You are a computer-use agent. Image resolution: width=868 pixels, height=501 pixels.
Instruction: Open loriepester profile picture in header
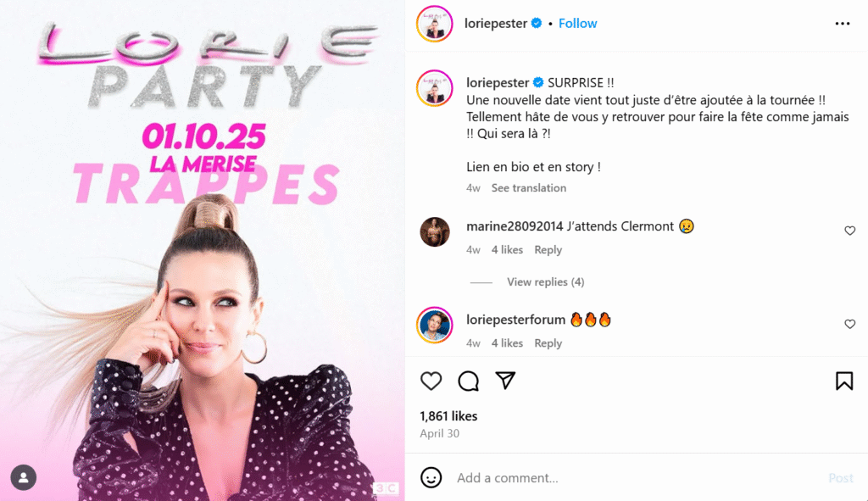click(435, 24)
